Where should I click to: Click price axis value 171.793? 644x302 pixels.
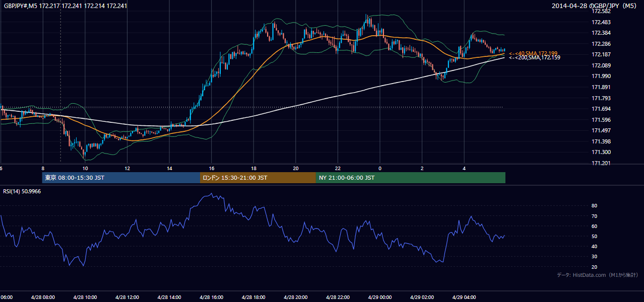pos(601,98)
